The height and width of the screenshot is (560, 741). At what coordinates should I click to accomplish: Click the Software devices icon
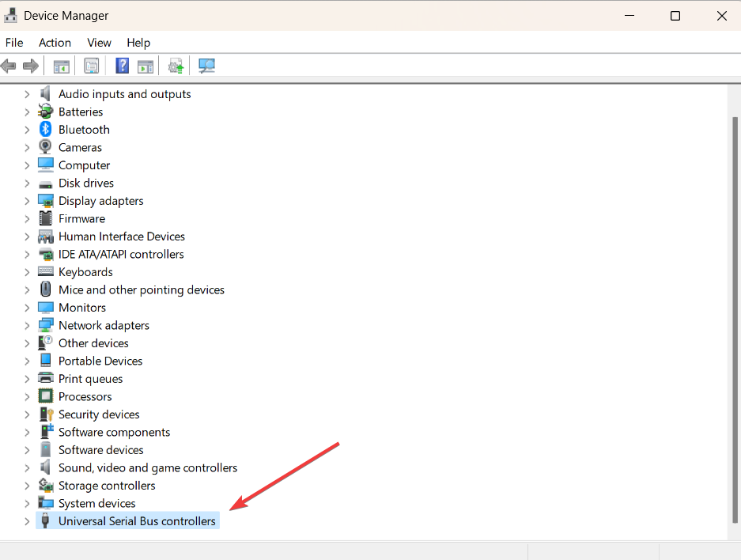[45, 449]
